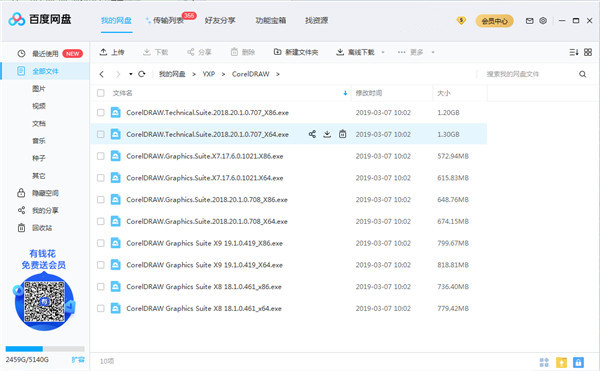Click file icon of Graphics.Suite.X7 X86.exe
Image resolution: width=600 pixels, height=371 pixels.
(x=116, y=156)
